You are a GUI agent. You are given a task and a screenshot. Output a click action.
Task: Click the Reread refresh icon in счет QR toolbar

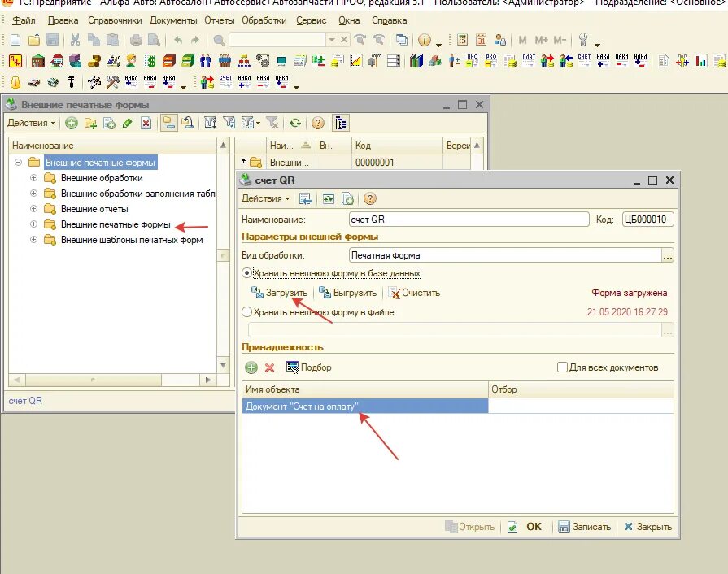click(329, 199)
